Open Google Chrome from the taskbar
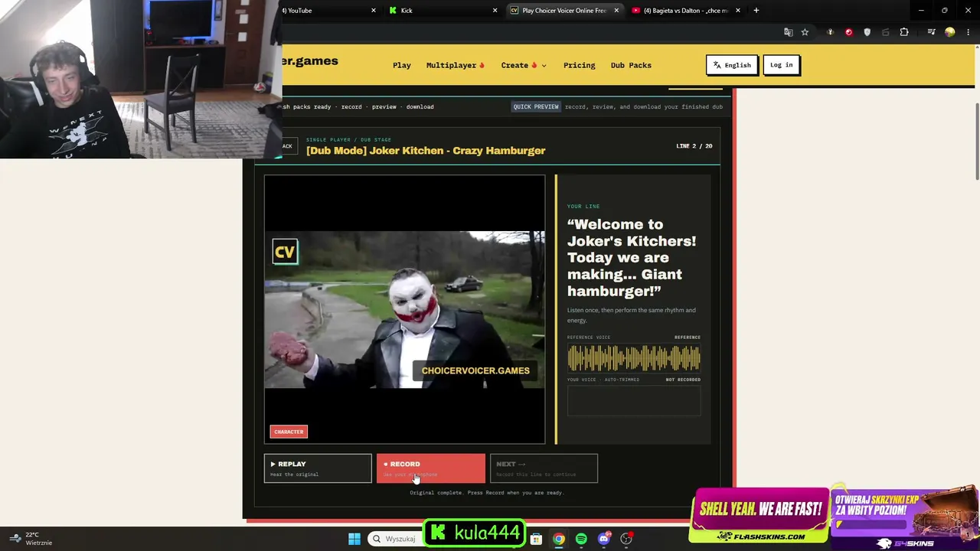This screenshot has height=551, width=980. tap(559, 539)
